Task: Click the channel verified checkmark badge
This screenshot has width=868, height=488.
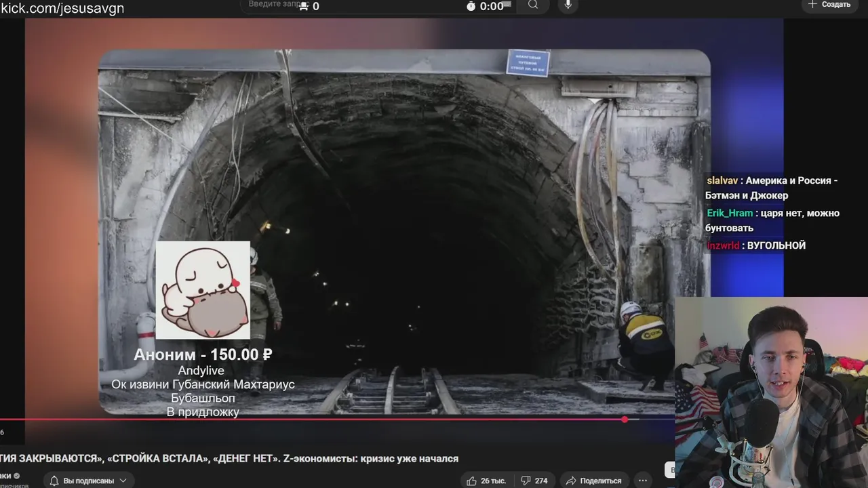Action: (x=18, y=476)
